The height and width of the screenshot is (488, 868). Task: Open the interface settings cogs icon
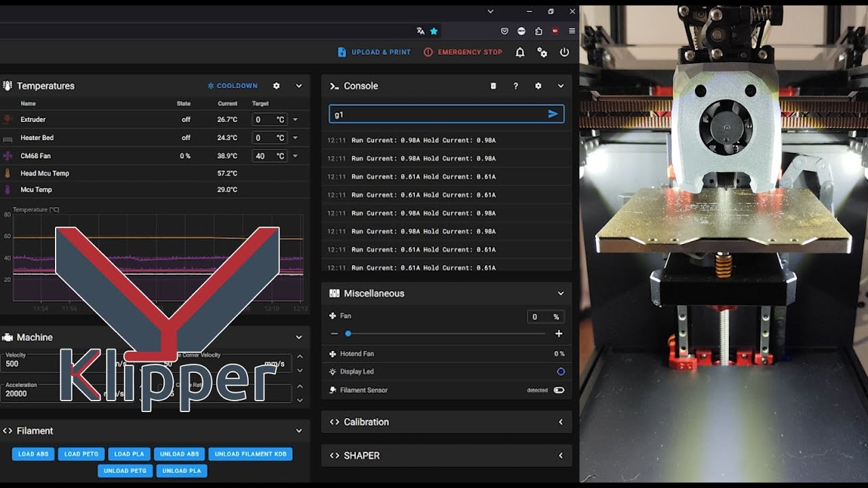[x=542, y=52]
